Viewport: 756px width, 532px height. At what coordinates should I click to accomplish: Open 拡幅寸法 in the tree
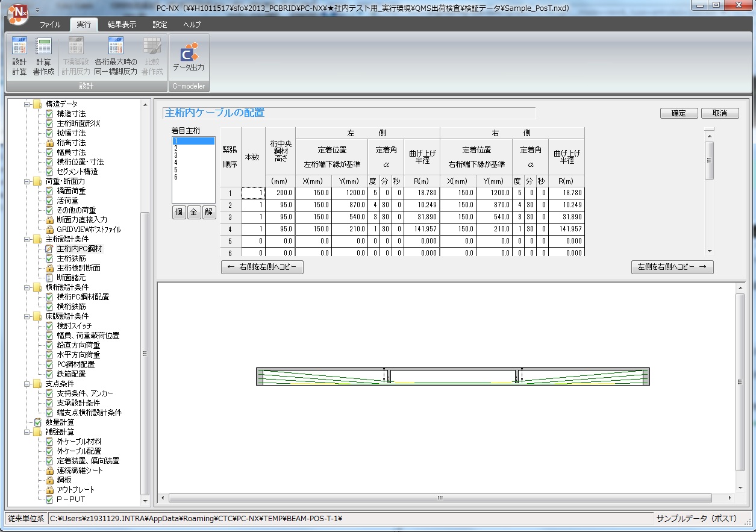tap(71, 133)
